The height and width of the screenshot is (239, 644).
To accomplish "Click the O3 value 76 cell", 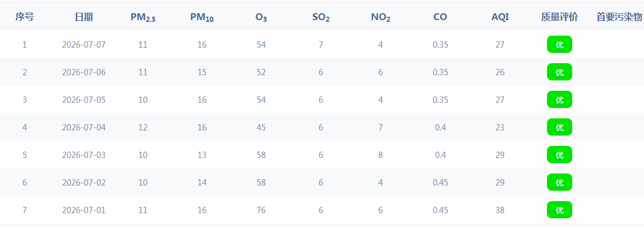I will (x=261, y=210).
